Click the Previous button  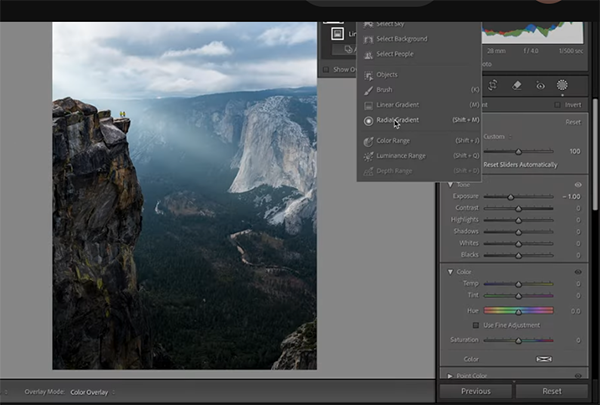(x=476, y=391)
